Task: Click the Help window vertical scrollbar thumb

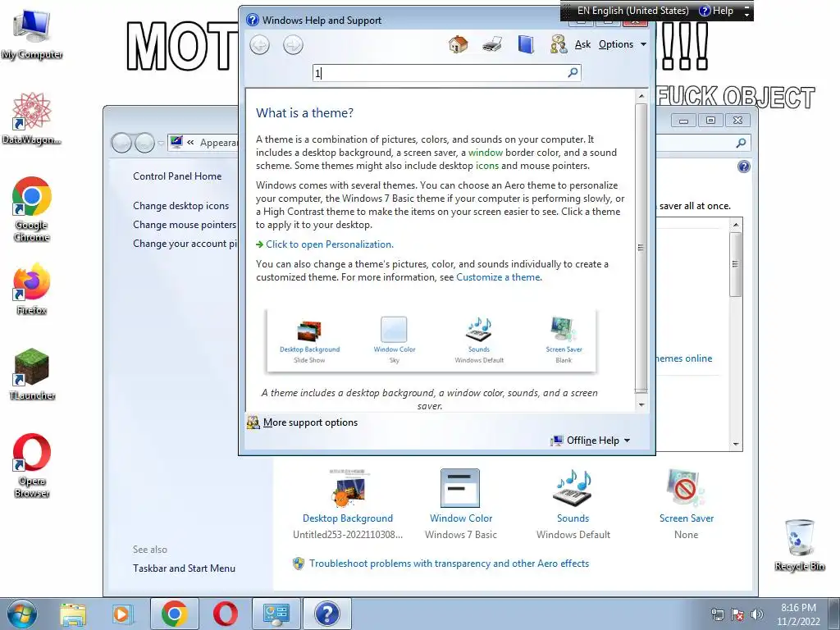Action: (641, 248)
